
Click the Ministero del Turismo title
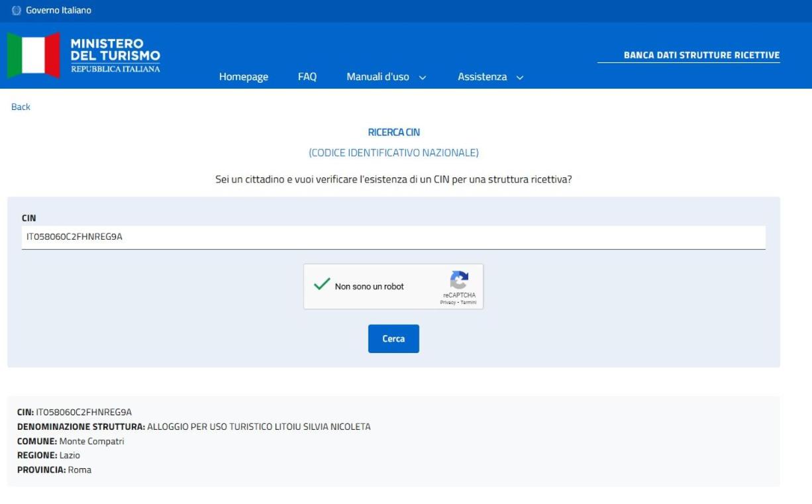pos(115,55)
